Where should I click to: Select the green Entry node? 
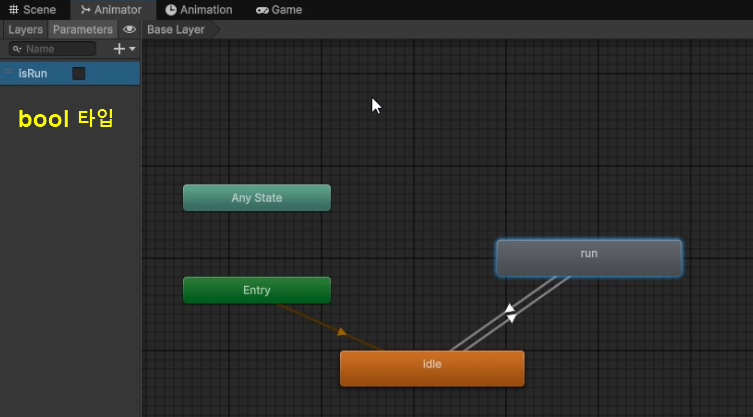[256, 290]
